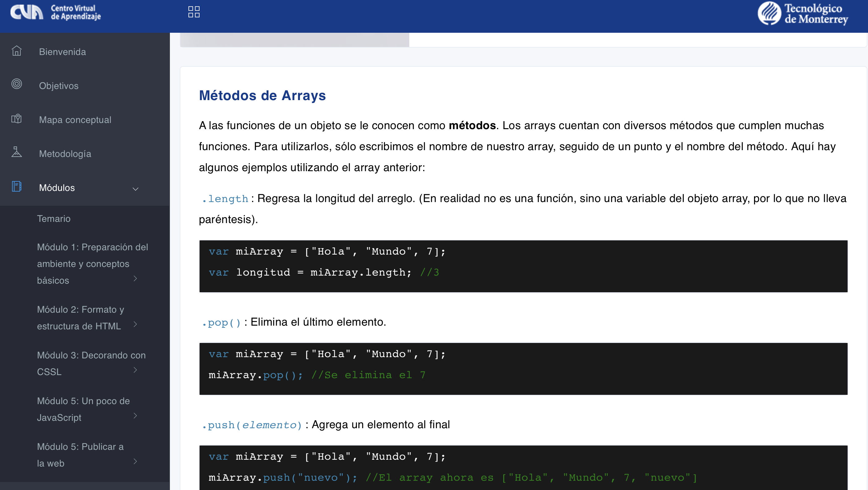Click the target icon beside Objetivos

[16, 84]
